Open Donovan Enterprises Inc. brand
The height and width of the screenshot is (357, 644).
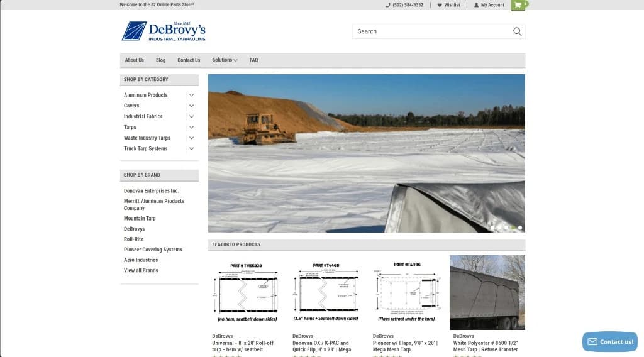pos(152,191)
